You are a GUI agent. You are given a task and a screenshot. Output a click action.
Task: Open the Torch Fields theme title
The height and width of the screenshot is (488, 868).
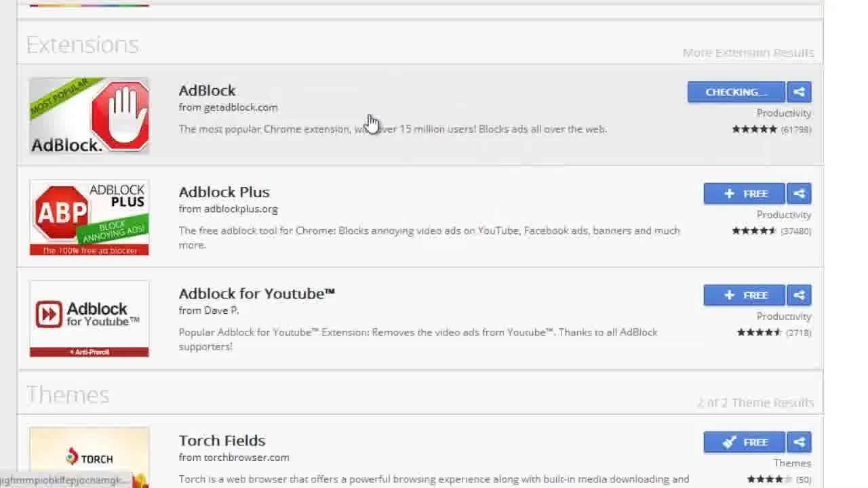point(222,441)
